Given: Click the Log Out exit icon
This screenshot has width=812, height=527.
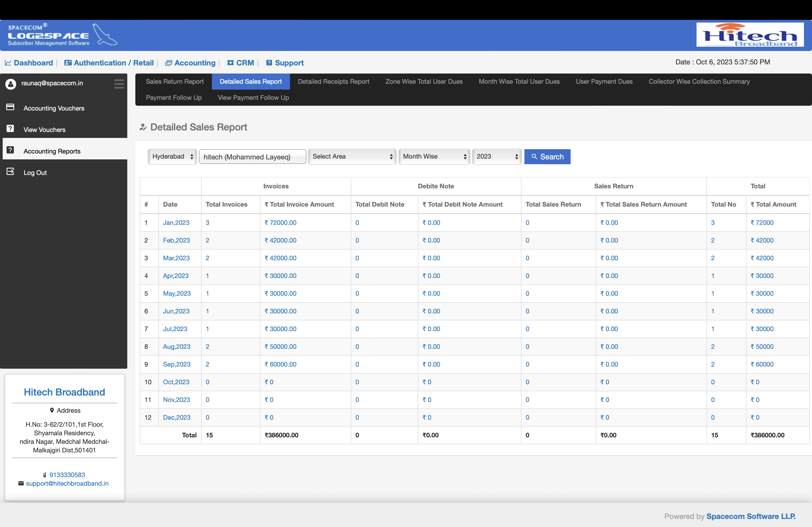Looking at the screenshot, I should pos(10,172).
